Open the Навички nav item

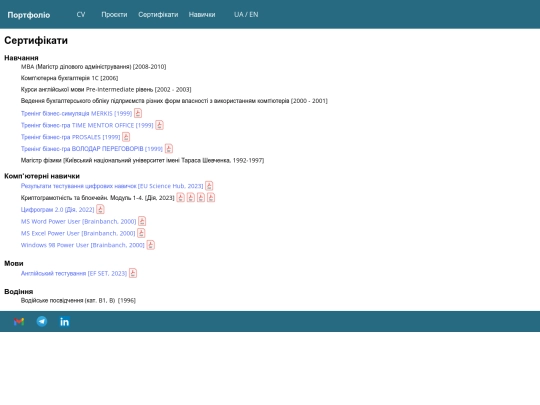(x=202, y=14)
